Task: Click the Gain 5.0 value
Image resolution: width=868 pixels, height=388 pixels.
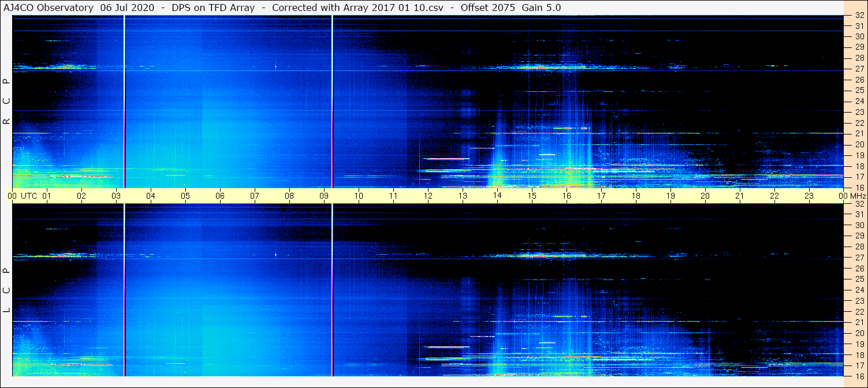Action: click(x=541, y=8)
